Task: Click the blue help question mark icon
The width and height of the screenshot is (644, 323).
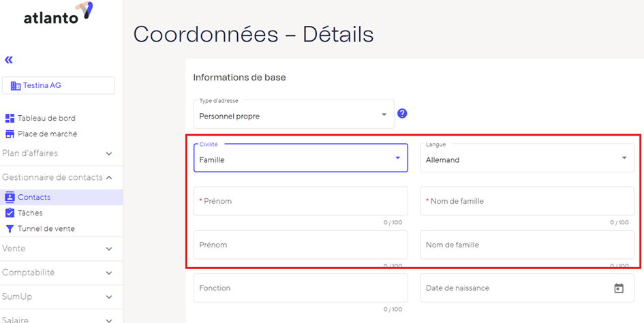Action: (402, 114)
